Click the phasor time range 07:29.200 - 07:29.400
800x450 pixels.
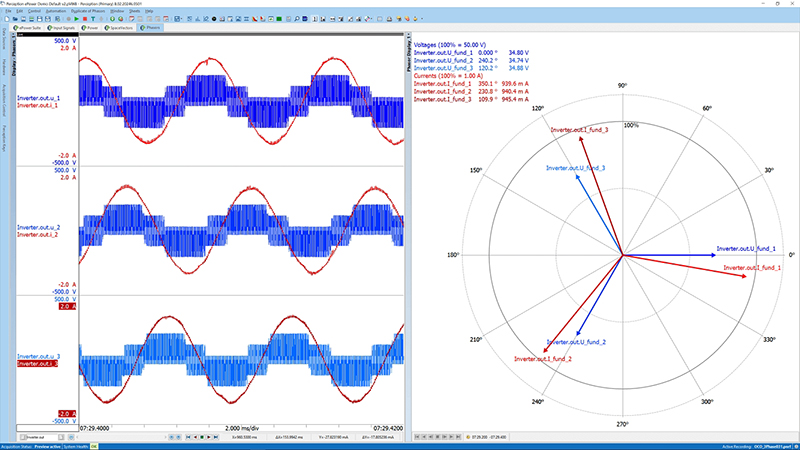click(x=489, y=437)
